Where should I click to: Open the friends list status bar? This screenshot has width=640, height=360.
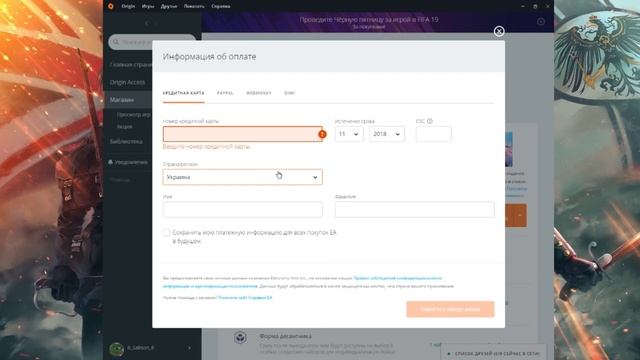[x=493, y=353]
